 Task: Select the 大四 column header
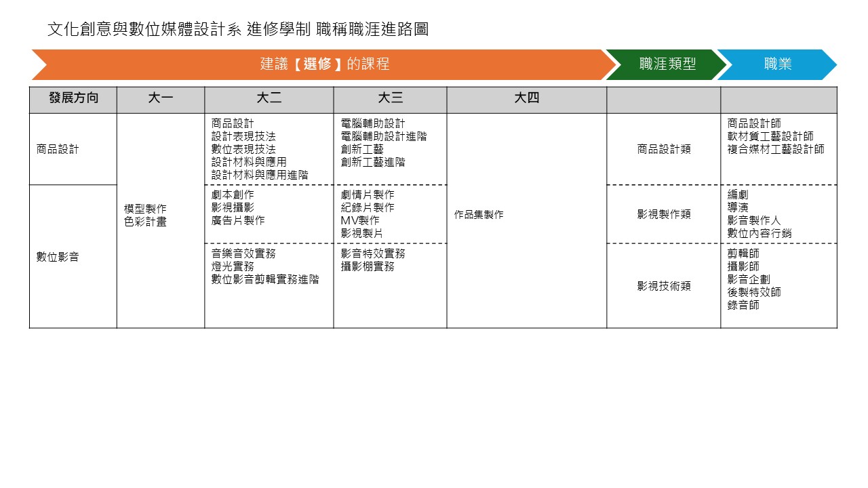[x=526, y=99]
